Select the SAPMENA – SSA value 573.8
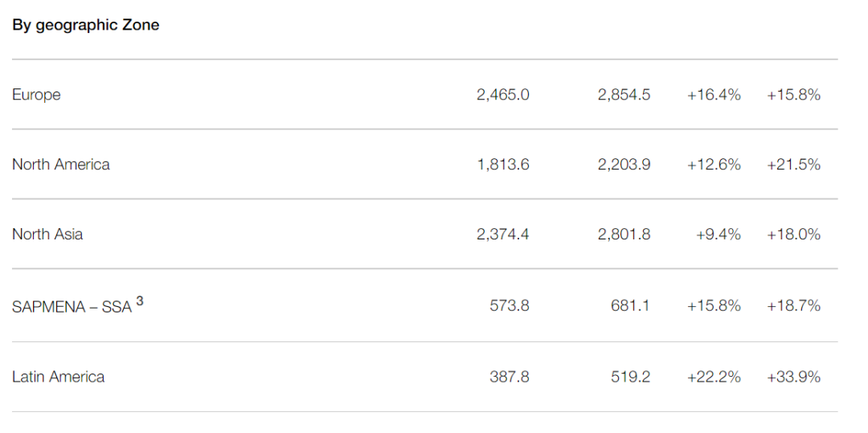This screenshot has height=433, width=868. (510, 306)
